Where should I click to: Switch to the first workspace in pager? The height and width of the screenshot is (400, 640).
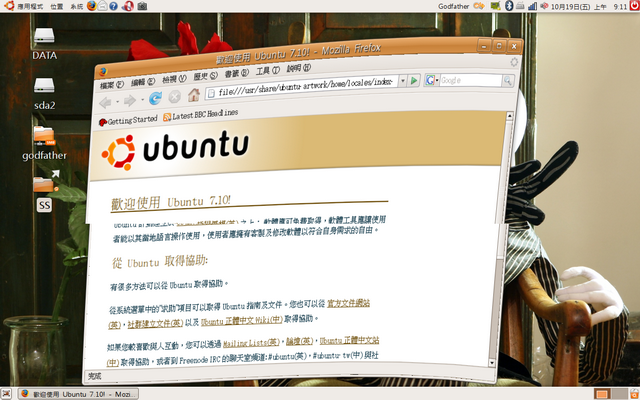click(x=602, y=394)
